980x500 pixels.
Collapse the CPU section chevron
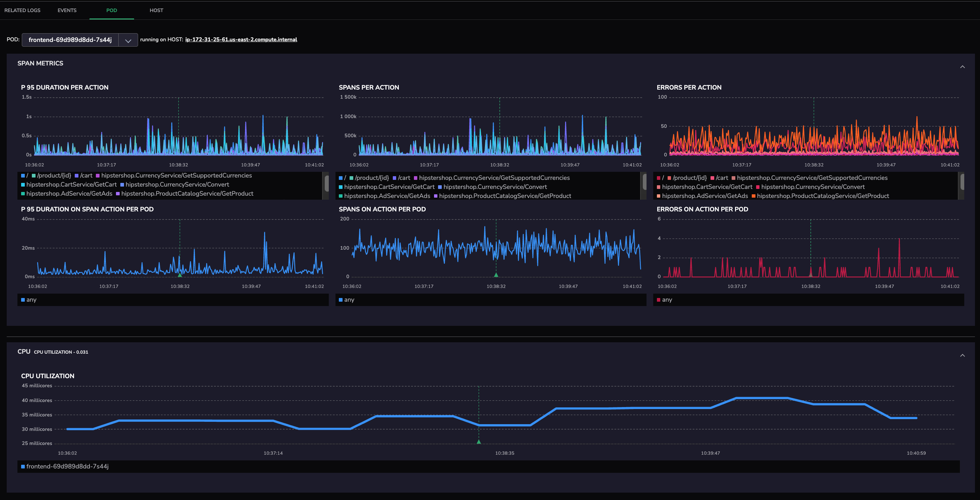coord(962,355)
